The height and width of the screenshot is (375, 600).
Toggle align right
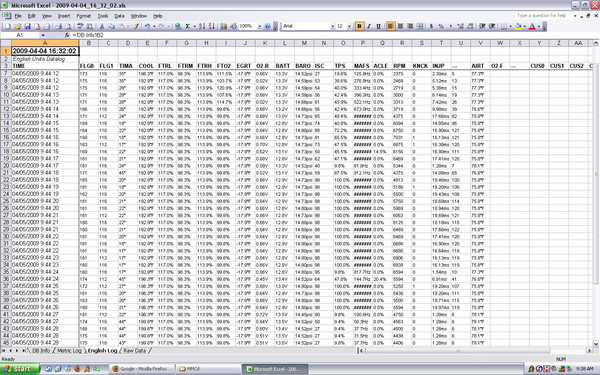(410, 26)
